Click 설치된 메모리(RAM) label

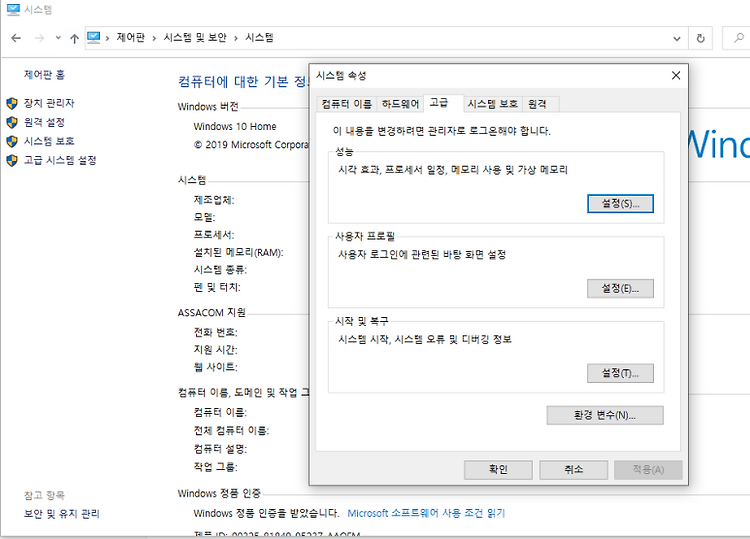[x=238, y=253]
